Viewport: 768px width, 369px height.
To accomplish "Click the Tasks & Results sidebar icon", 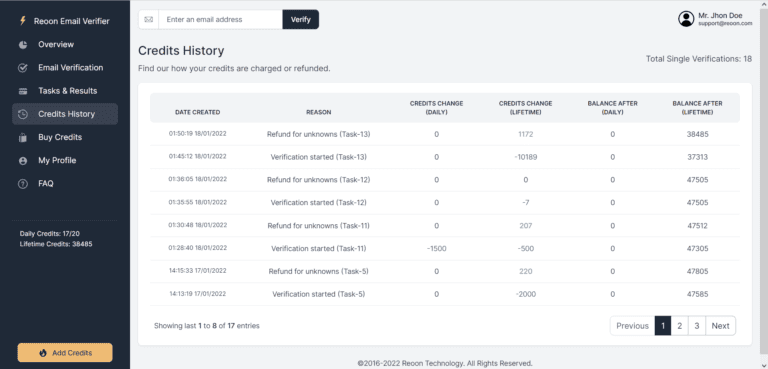I will pos(23,91).
